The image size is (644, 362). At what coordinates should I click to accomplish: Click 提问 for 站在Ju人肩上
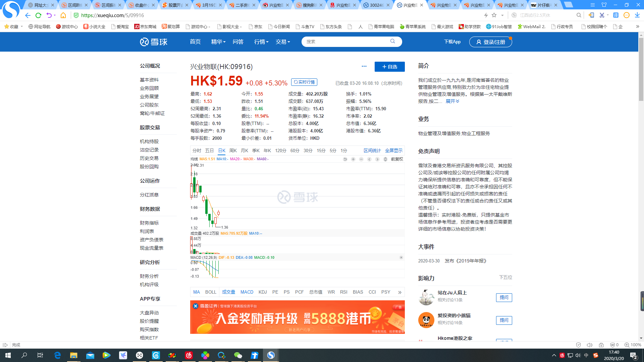tap(504, 297)
